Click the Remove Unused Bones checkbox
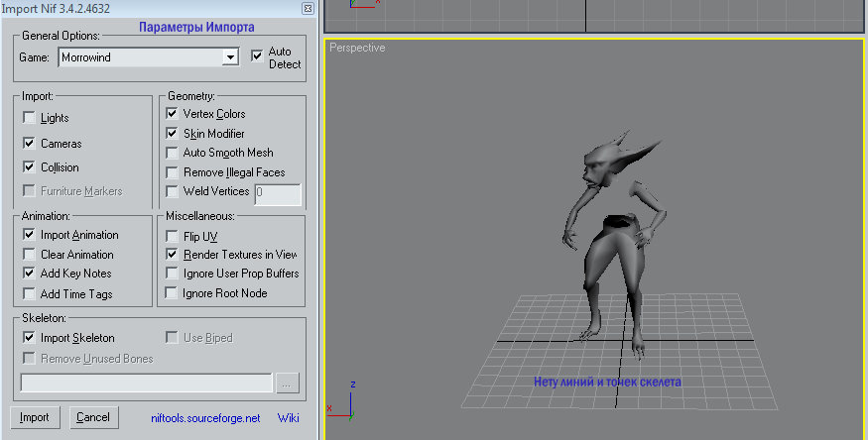The width and height of the screenshot is (868, 440). click(30, 358)
